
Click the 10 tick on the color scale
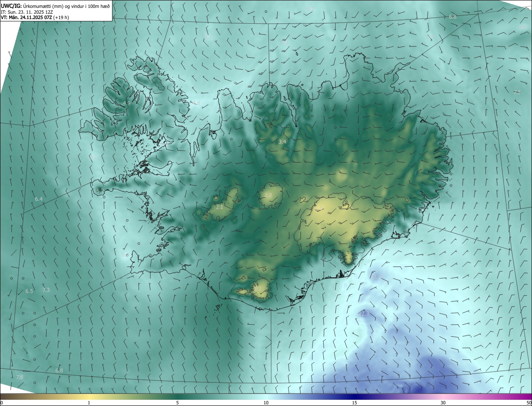[266, 403]
